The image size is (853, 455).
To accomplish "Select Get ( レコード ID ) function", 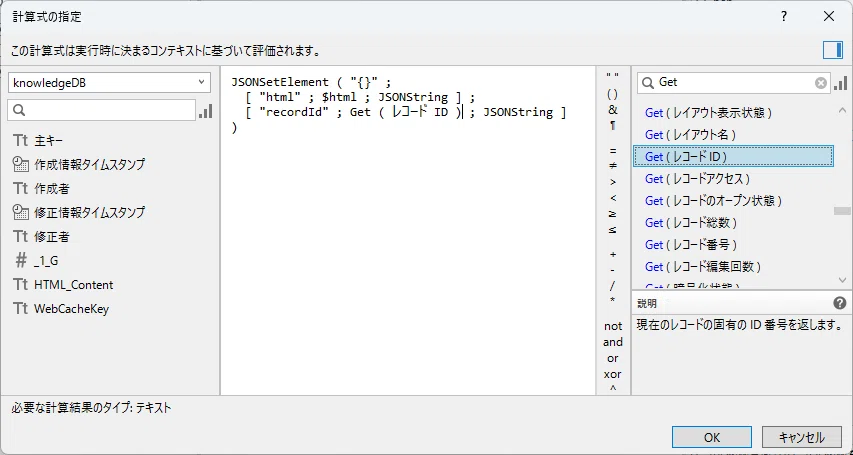I will pyautogui.click(x=733, y=157).
